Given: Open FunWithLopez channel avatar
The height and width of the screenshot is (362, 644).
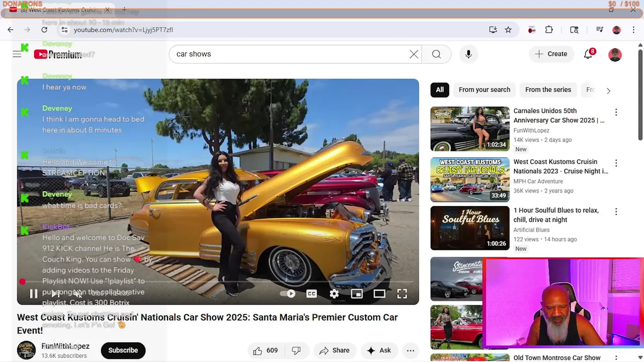Looking at the screenshot, I should coord(26,350).
